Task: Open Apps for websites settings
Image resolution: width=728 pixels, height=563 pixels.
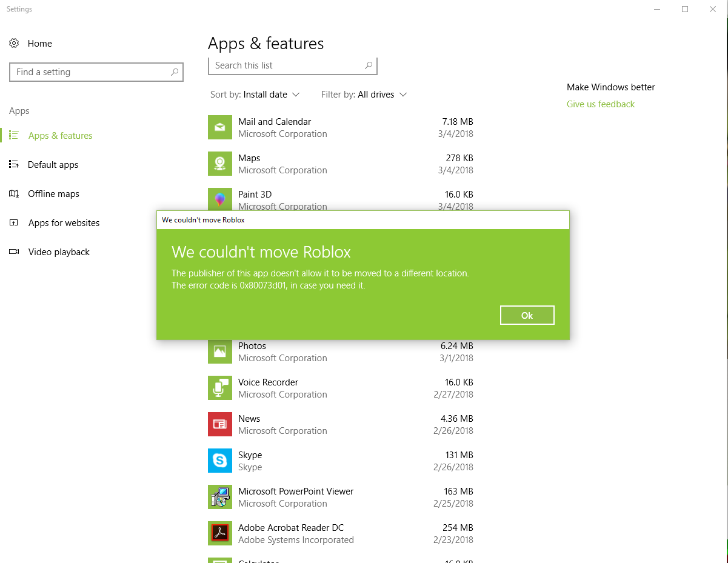Action: pyautogui.click(x=64, y=223)
